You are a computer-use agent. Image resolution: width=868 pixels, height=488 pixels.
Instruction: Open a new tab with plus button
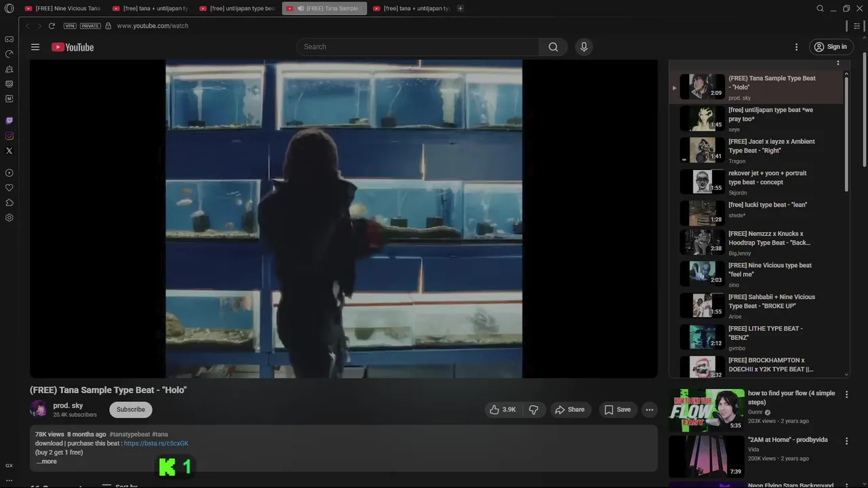[460, 8]
